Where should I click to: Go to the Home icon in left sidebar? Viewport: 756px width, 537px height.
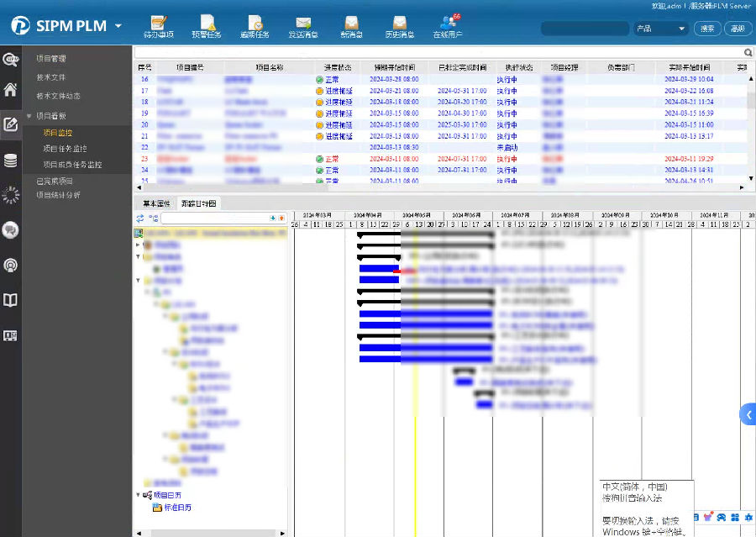[x=11, y=89]
